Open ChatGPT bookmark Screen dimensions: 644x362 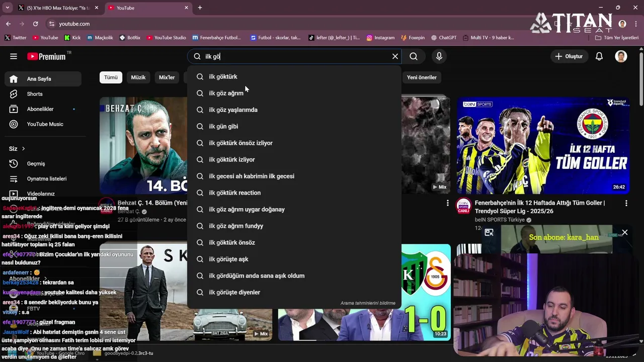point(443,38)
